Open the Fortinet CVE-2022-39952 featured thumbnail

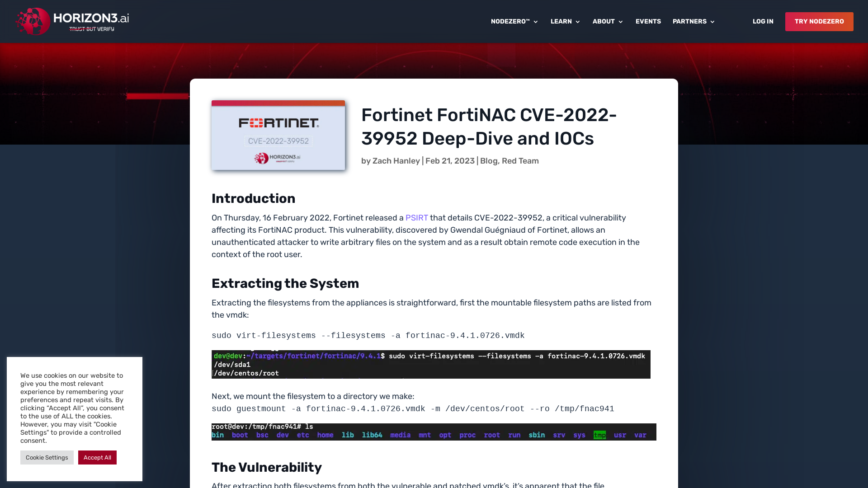pos(278,135)
